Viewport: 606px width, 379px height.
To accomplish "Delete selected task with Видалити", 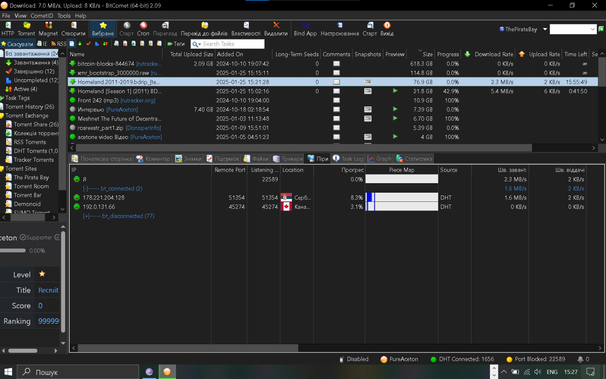I will coord(276,29).
